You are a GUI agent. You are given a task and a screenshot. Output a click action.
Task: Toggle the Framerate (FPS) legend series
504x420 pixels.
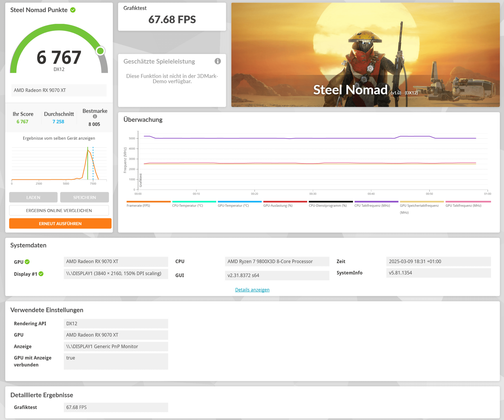(138, 205)
